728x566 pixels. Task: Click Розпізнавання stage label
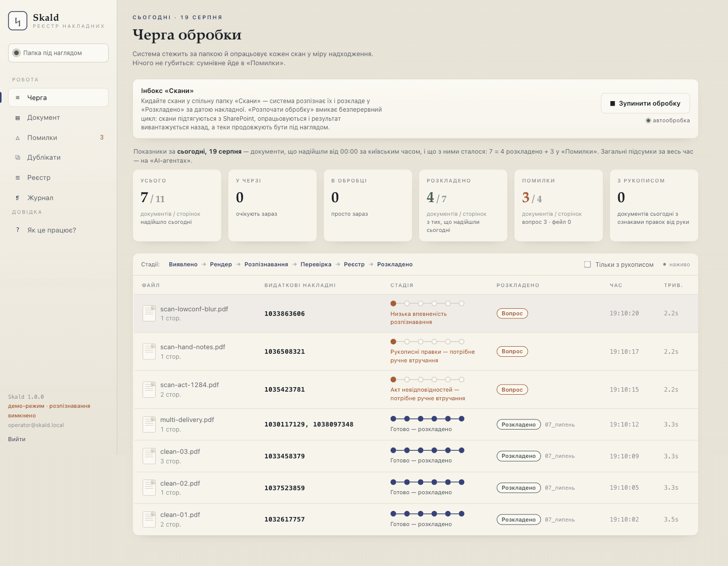(266, 264)
